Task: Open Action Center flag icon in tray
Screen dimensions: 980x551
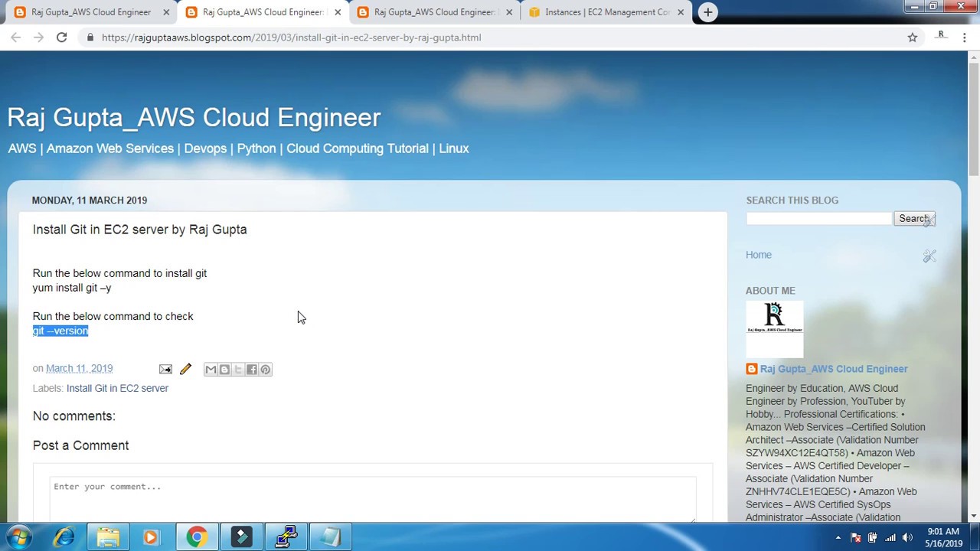Action: pos(855,538)
